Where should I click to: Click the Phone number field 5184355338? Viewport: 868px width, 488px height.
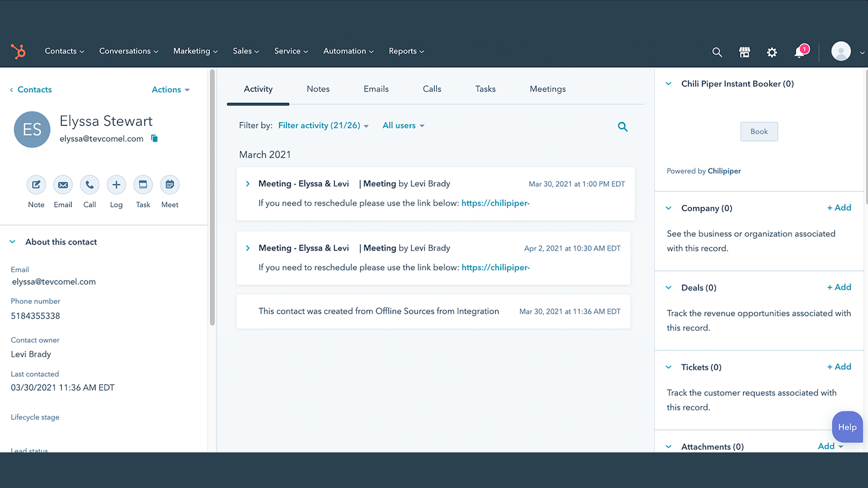pos(35,316)
